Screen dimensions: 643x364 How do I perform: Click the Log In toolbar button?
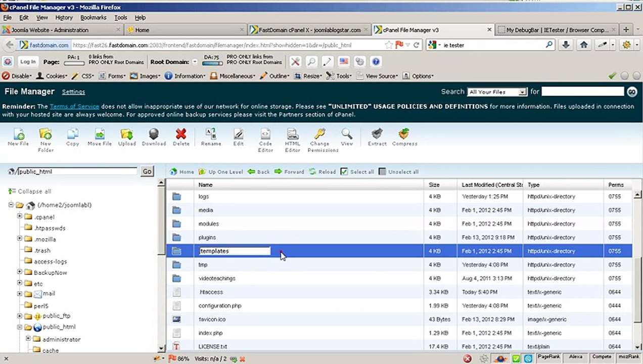tap(28, 62)
